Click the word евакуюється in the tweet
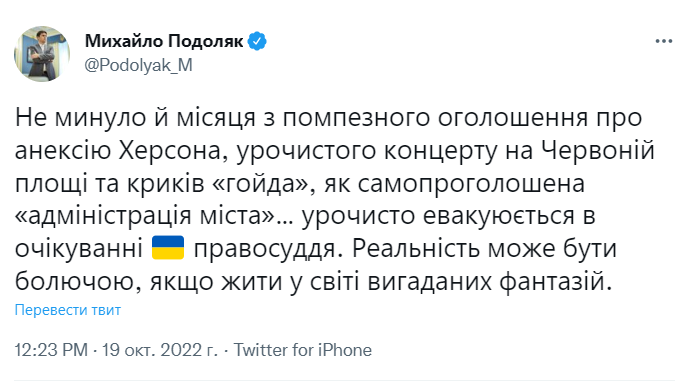 coord(499,216)
